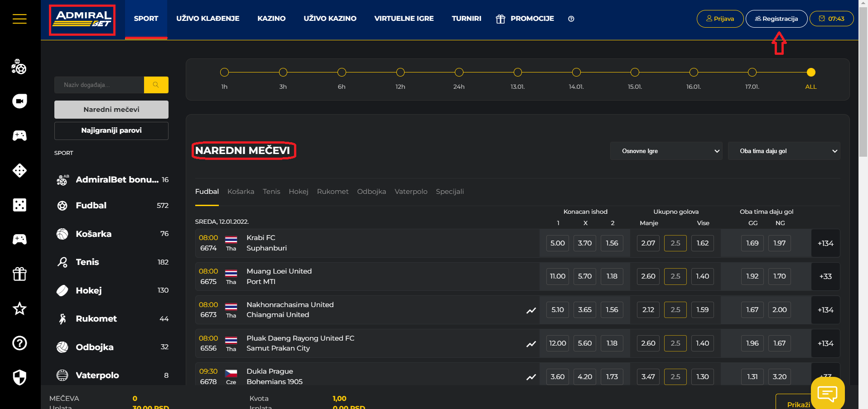
Task: Set time filter to 3h
Action: (x=283, y=72)
